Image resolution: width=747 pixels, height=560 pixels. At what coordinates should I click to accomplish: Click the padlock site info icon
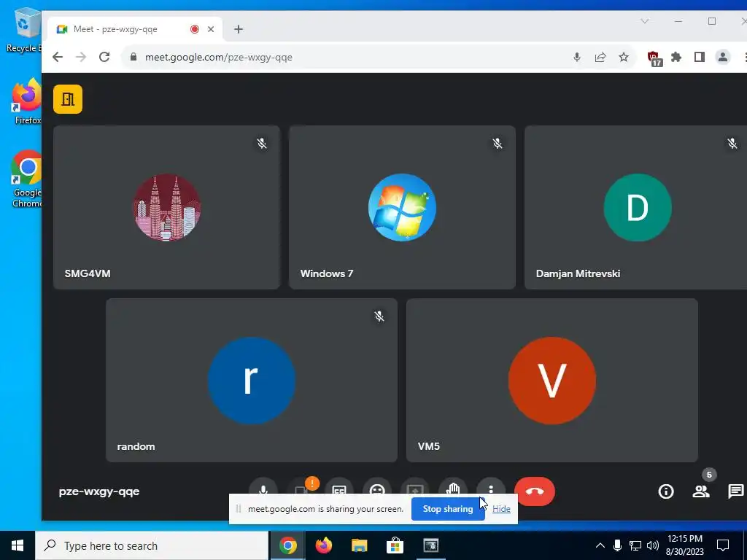click(x=133, y=57)
